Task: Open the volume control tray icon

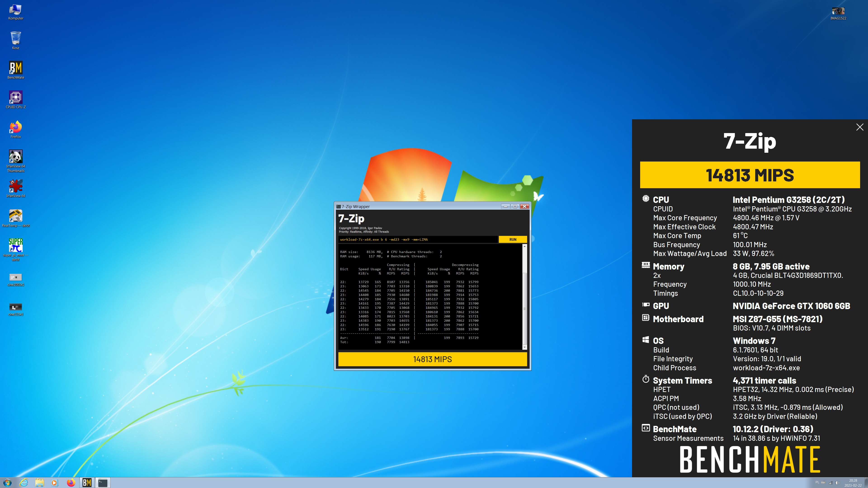Action: [837, 483]
